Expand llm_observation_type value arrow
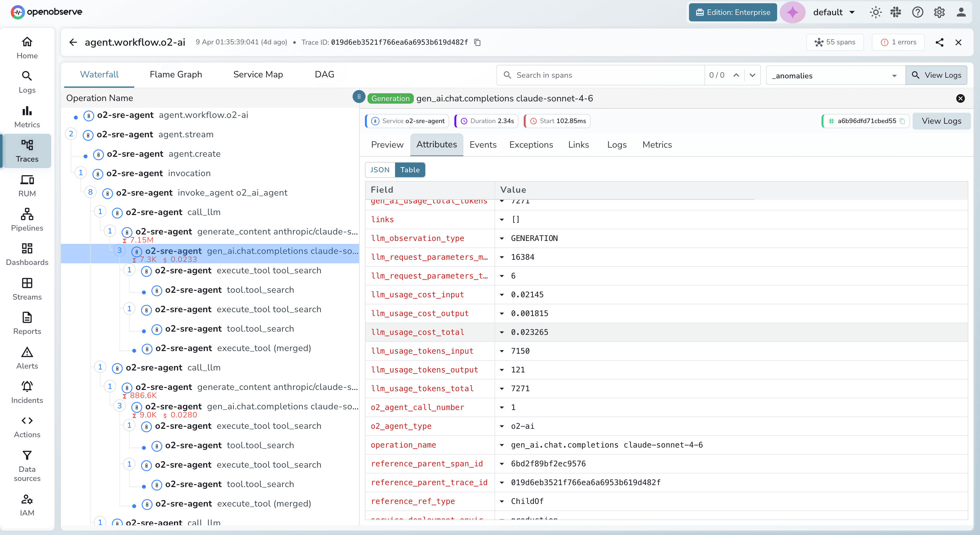980x535 pixels. [502, 238]
